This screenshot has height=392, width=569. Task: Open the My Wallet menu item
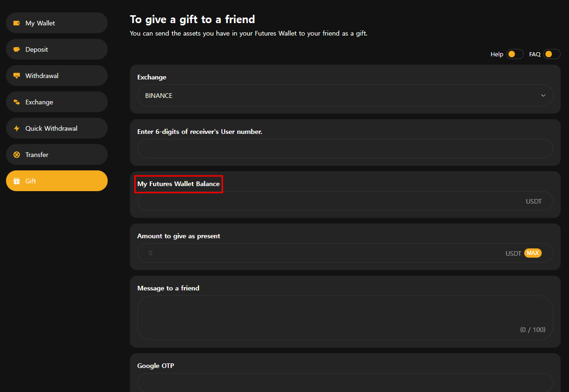coord(57,23)
